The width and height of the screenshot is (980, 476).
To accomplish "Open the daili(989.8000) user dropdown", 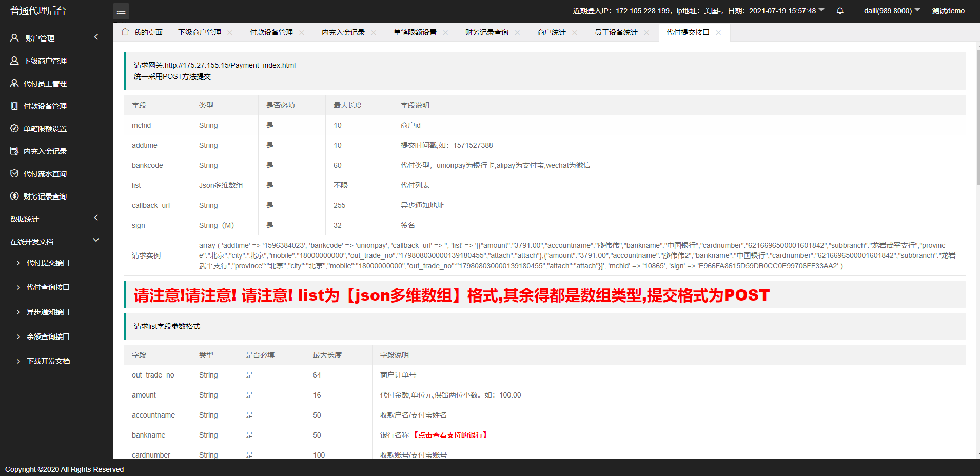I will click(x=892, y=11).
